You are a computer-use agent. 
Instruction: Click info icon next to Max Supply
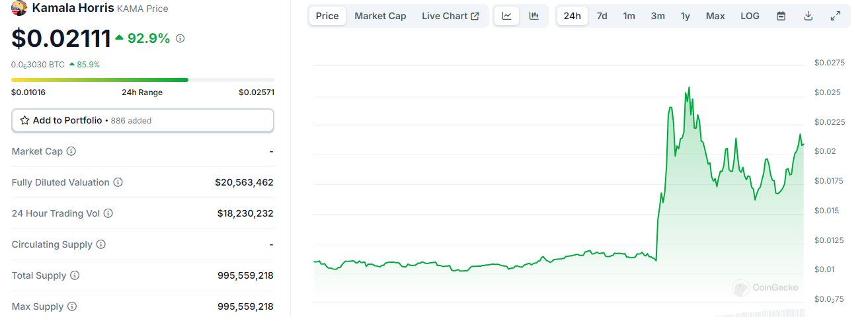[x=72, y=306]
